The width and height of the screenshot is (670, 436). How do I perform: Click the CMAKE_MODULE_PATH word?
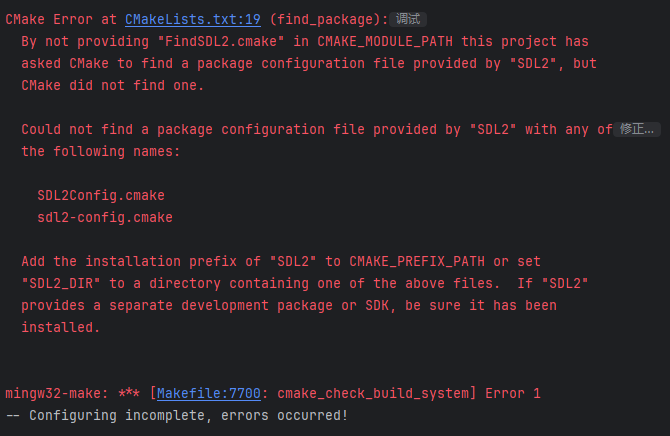coord(385,41)
